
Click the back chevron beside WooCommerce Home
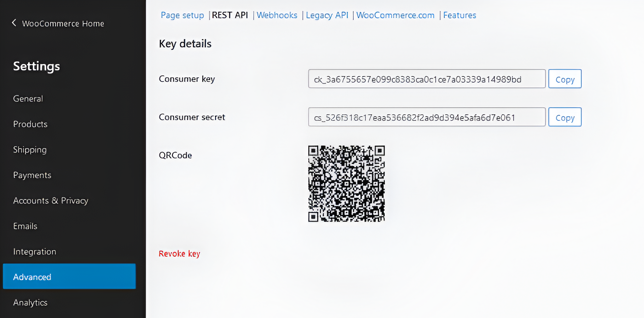click(x=14, y=23)
